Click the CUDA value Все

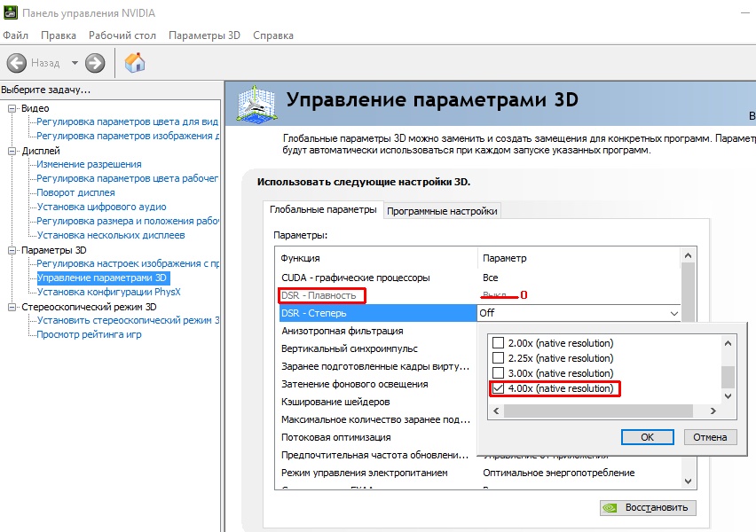(x=491, y=278)
